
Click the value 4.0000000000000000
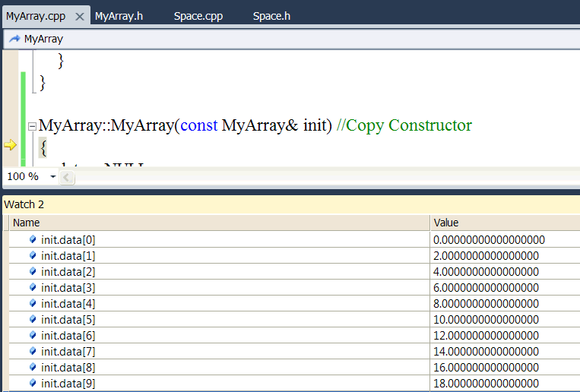[x=486, y=272]
